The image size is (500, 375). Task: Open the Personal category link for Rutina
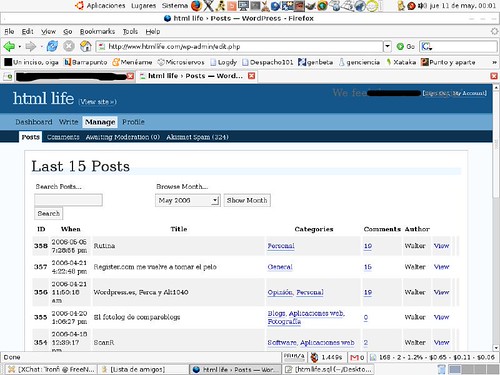point(281,246)
